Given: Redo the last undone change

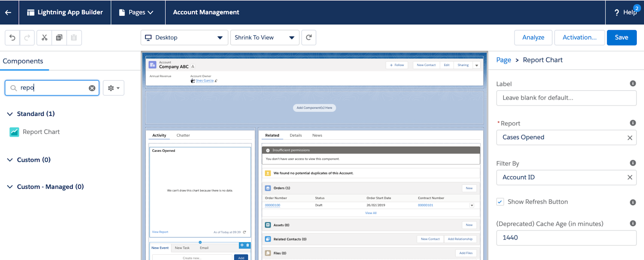Looking at the screenshot, I should coord(27,37).
